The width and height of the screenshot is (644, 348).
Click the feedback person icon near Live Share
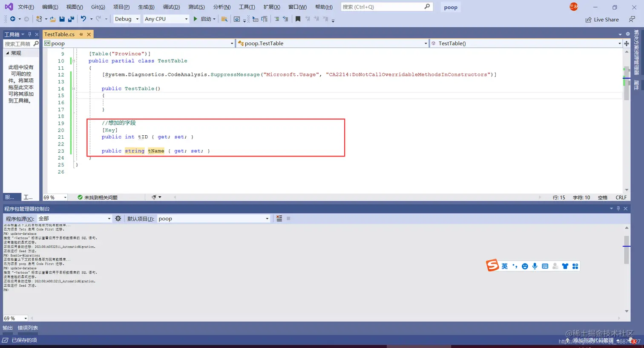(x=632, y=19)
